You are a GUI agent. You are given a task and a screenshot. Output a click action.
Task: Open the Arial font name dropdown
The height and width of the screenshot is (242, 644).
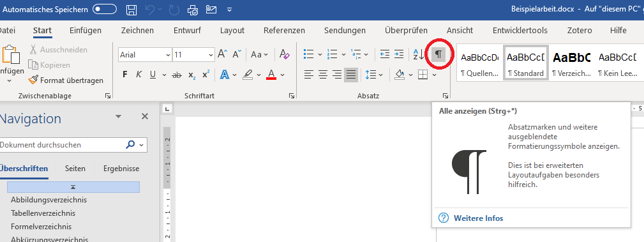[168, 55]
